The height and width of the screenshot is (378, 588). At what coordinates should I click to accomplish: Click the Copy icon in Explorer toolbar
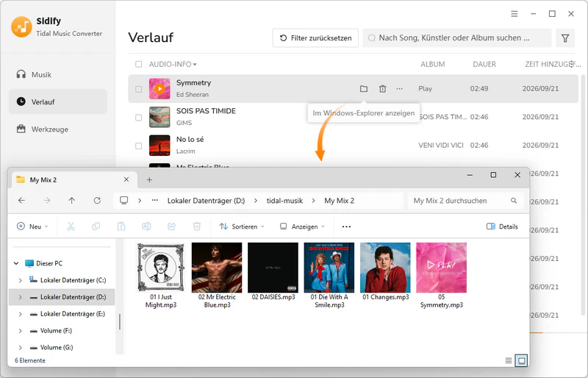tap(96, 227)
